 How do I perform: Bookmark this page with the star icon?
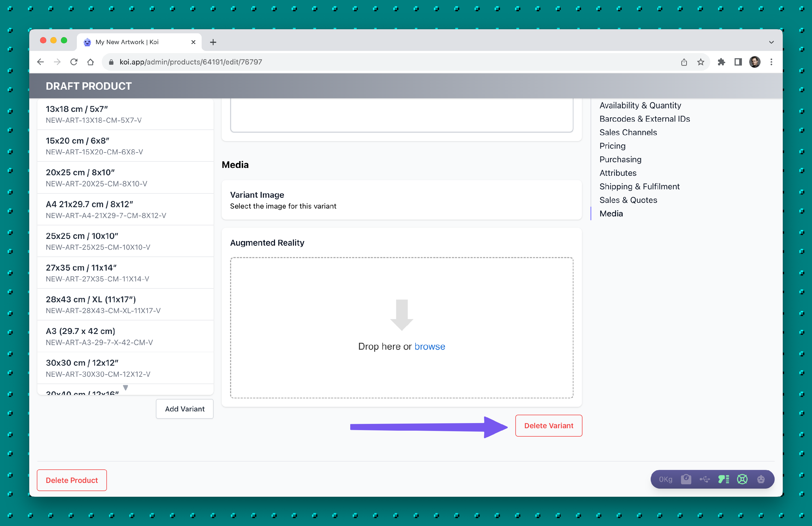click(x=700, y=62)
